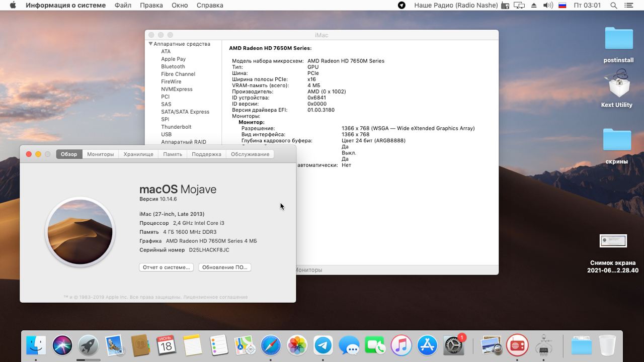The width and height of the screenshot is (644, 362).
Task: Open the Trash in the Dock
Action: (x=607, y=345)
